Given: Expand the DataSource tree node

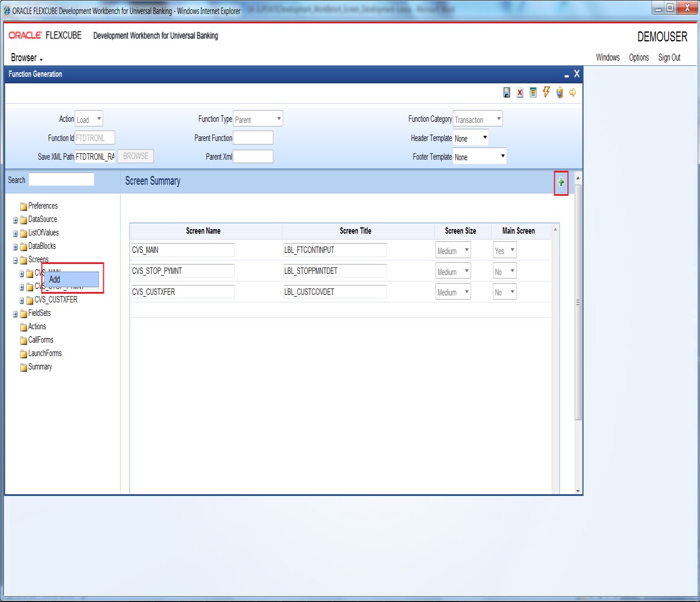Looking at the screenshot, I should click(16, 220).
